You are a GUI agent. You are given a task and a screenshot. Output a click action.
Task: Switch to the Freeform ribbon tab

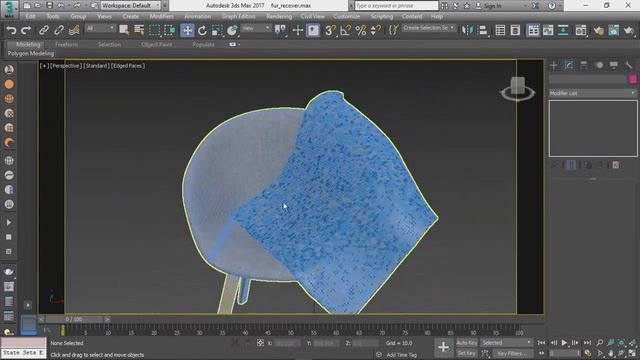click(67, 44)
